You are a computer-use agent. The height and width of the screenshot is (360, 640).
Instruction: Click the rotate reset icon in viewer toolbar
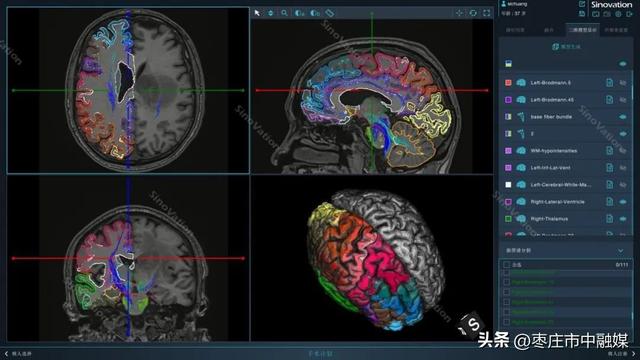click(473, 13)
